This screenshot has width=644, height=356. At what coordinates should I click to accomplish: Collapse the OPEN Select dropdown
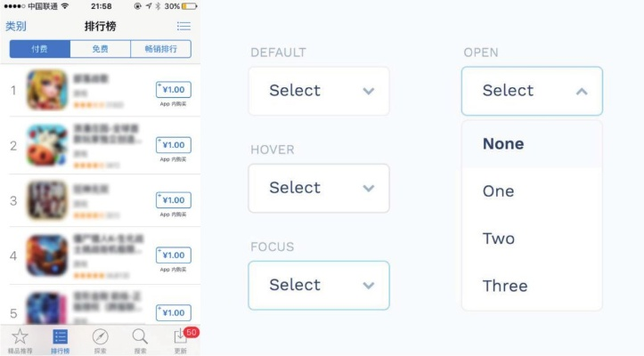[532, 91]
